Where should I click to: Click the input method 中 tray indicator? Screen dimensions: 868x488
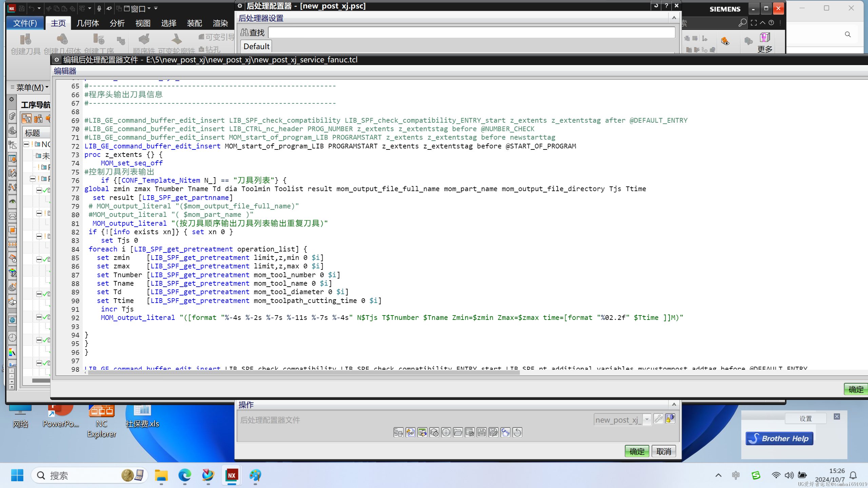coord(736,475)
